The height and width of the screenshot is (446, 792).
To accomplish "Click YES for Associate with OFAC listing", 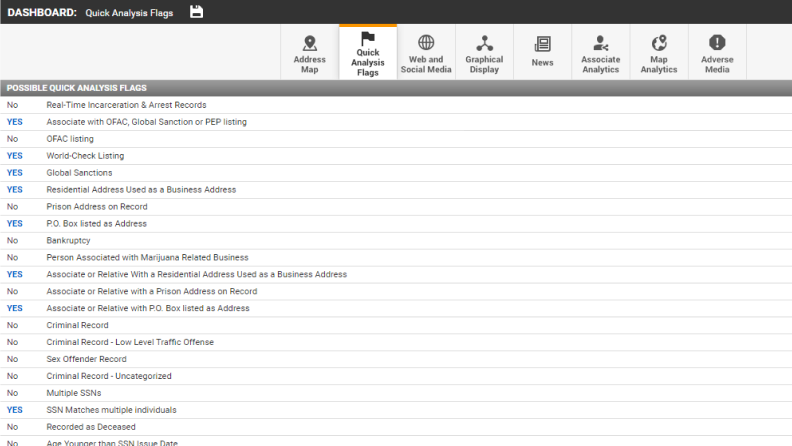I will tap(14, 122).
